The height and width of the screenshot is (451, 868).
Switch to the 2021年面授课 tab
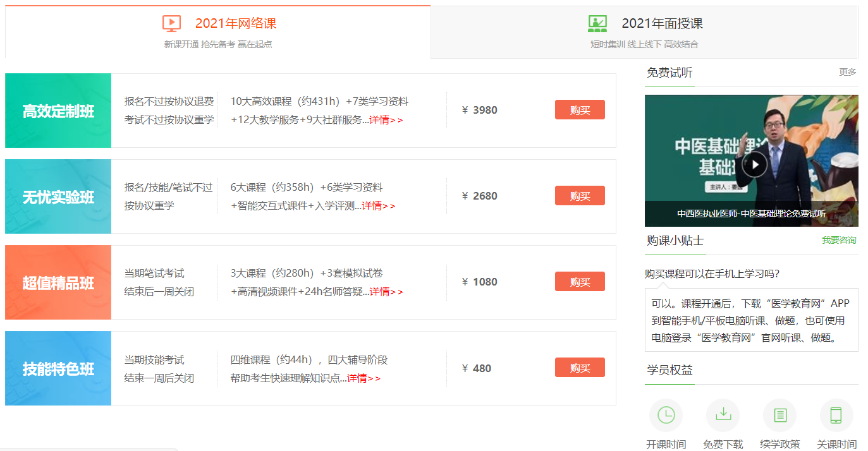tap(661, 24)
